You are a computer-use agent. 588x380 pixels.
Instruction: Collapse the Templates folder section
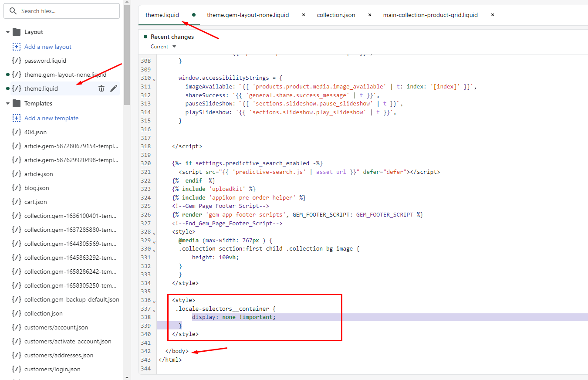[8, 103]
